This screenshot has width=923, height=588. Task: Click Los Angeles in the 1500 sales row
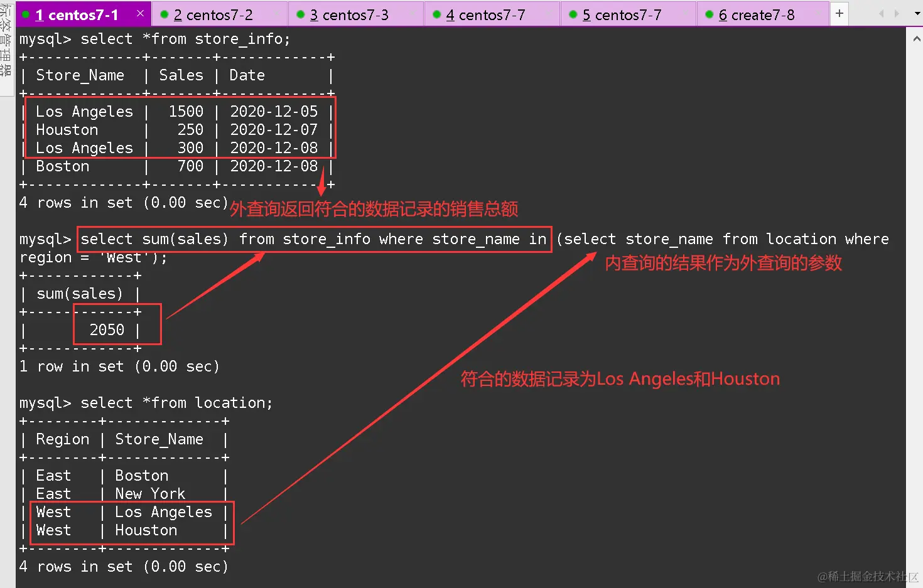coord(85,112)
